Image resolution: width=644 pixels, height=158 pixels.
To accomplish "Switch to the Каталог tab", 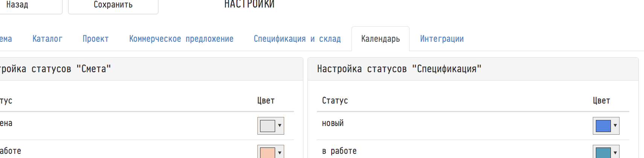I will coord(47,39).
